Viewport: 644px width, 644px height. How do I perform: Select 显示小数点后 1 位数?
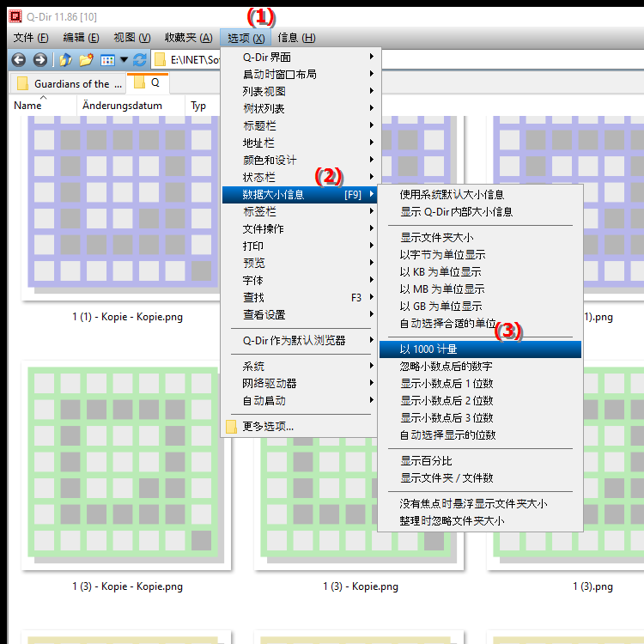click(x=480, y=384)
